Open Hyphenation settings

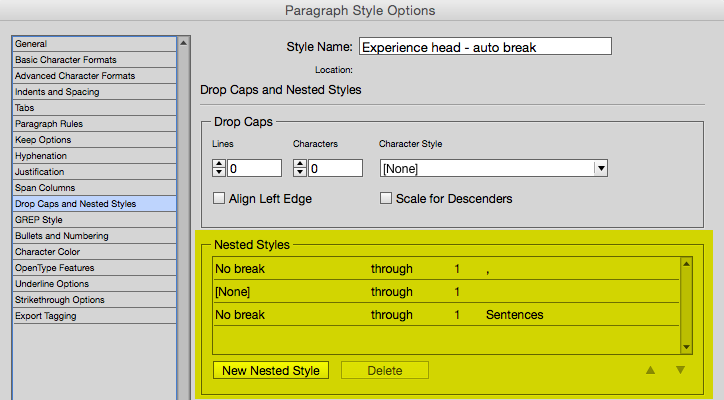95,156
